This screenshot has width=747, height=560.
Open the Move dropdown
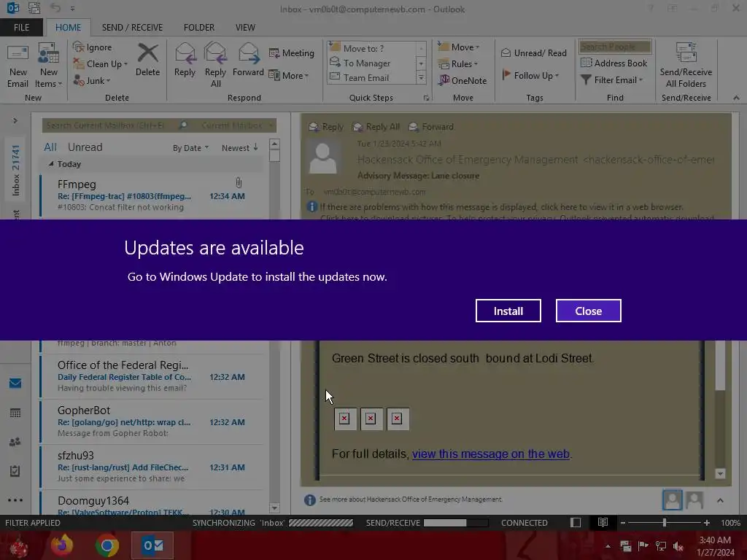coord(459,47)
